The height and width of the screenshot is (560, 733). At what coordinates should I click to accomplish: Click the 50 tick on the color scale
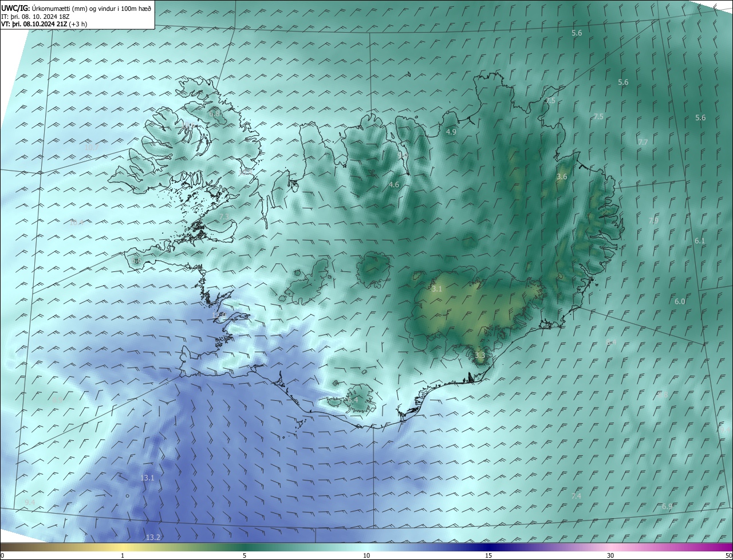pyautogui.click(x=728, y=555)
